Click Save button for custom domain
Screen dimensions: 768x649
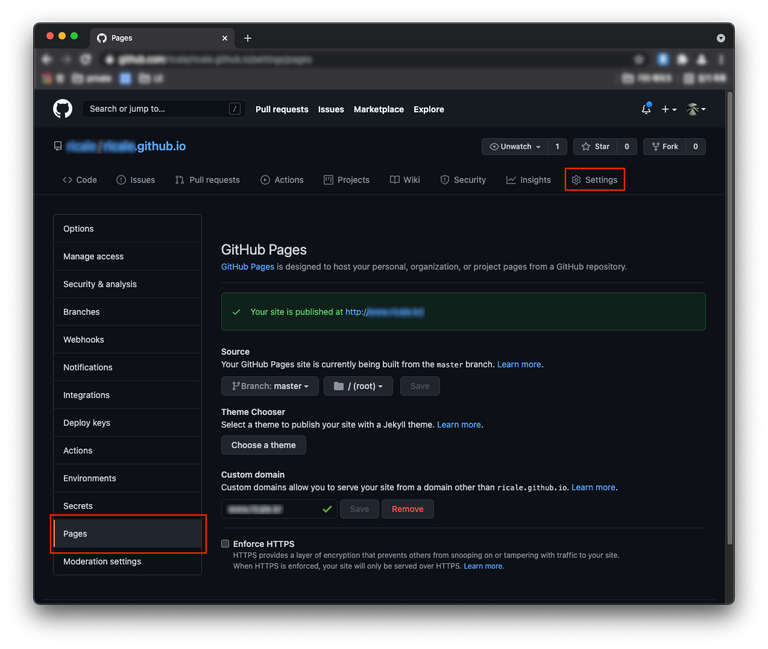360,509
